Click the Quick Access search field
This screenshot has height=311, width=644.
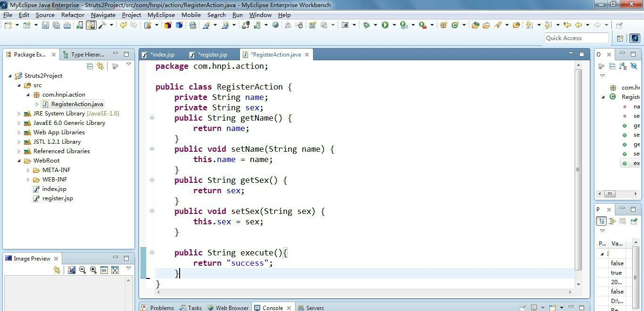[576, 38]
